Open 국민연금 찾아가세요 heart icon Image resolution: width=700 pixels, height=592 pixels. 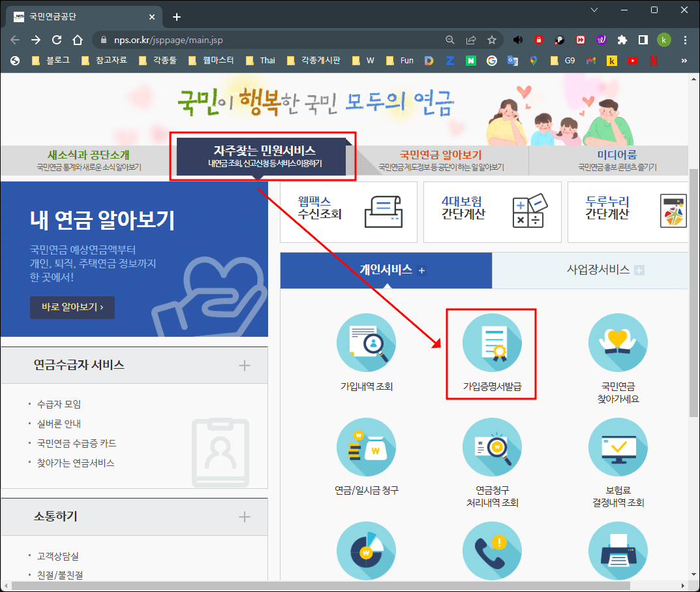[618, 342]
